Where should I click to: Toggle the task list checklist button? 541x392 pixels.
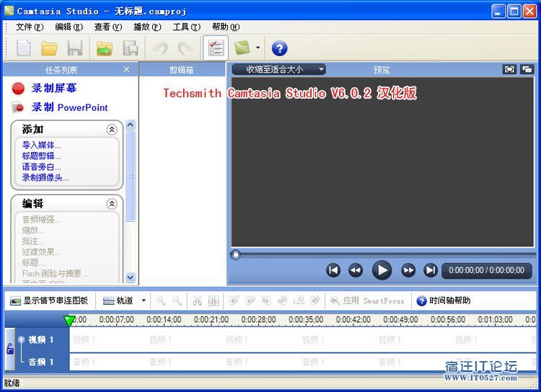click(x=216, y=48)
